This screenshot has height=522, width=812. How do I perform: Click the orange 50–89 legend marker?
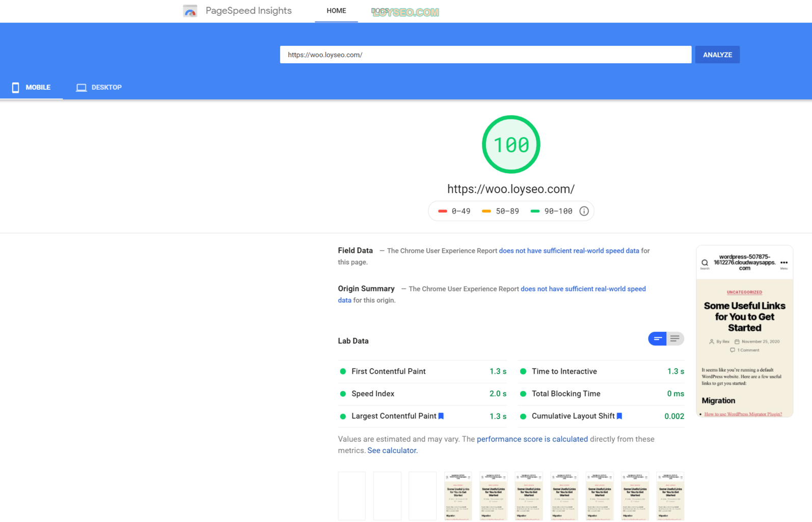[x=486, y=211]
